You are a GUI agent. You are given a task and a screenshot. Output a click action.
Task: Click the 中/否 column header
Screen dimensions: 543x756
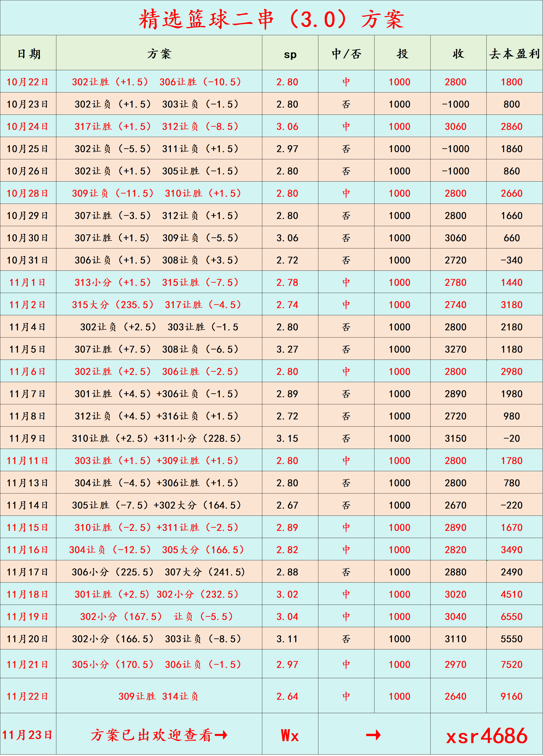346,53
